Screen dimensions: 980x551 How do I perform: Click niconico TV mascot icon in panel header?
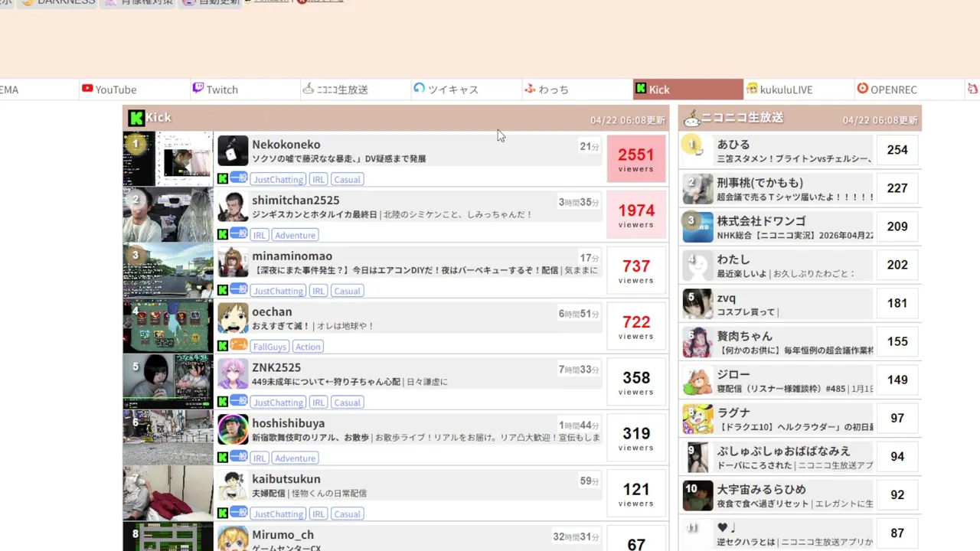click(x=691, y=118)
